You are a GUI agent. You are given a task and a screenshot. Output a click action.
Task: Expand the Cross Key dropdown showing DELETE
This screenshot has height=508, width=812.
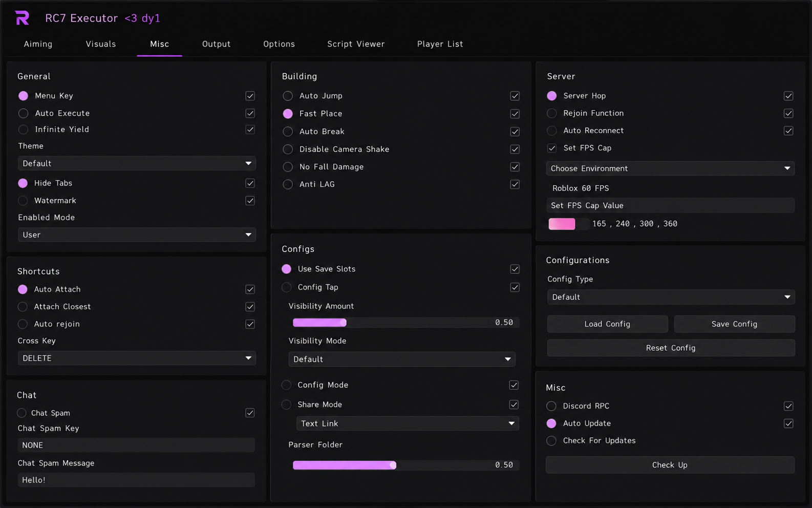pos(137,358)
